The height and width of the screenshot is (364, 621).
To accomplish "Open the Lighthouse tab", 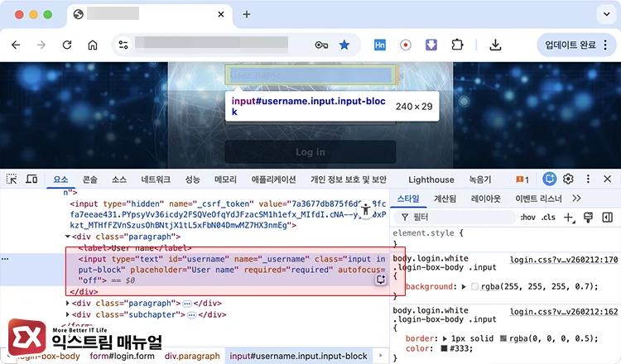I will 431,180.
